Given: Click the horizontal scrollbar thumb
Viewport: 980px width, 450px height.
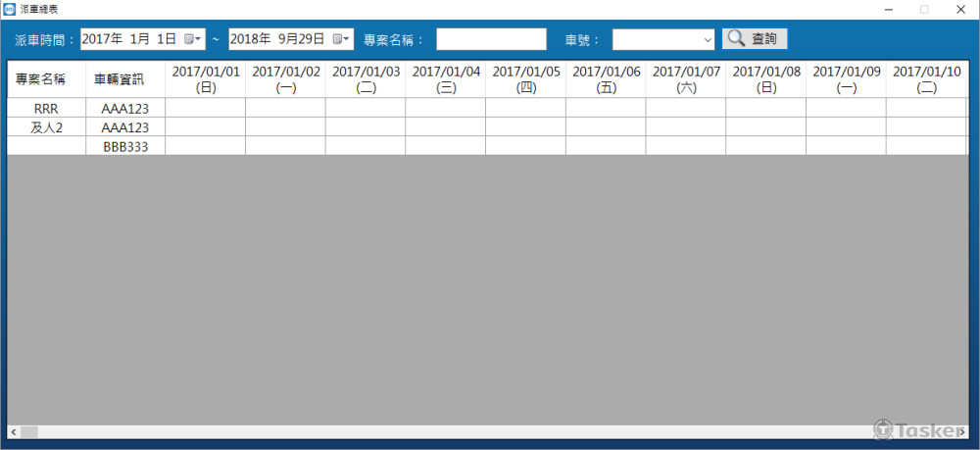Looking at the screenshot, I should click(x=29, y=432).
